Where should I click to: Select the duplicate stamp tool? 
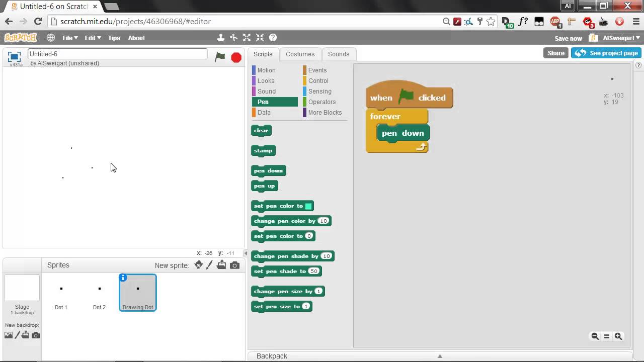[x=220, y=38]
